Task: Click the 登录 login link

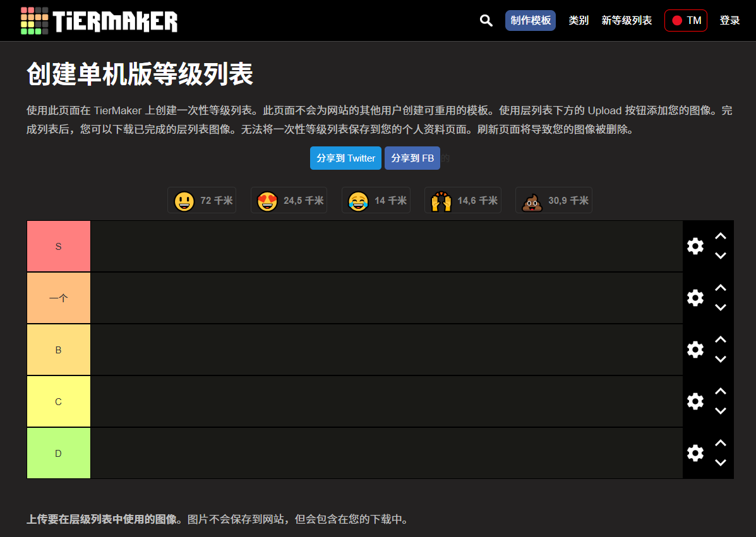Action: point(729,20)
